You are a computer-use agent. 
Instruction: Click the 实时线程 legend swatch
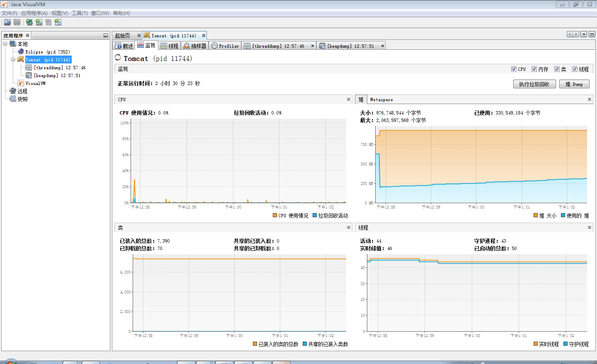pyautogui.click(x=536, y=344)
